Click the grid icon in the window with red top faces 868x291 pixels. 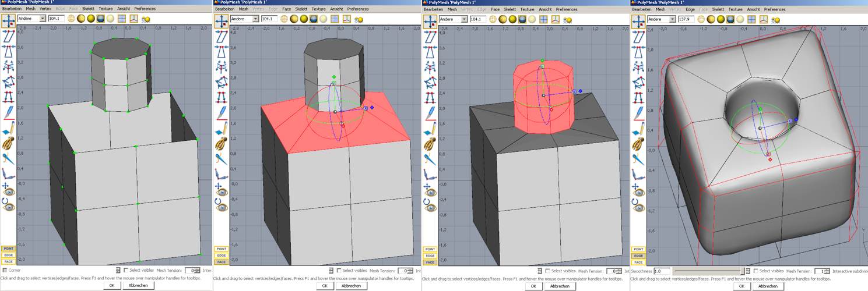click(335, 19)
